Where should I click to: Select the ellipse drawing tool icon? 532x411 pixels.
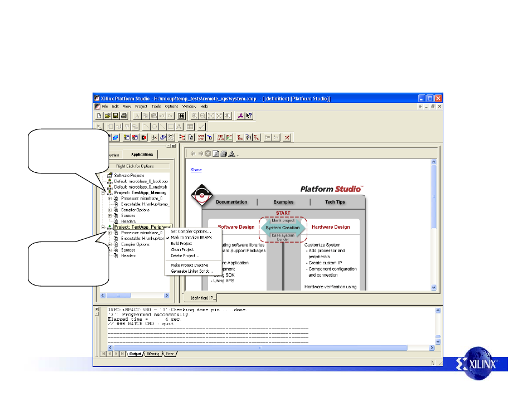click(154, 127)
